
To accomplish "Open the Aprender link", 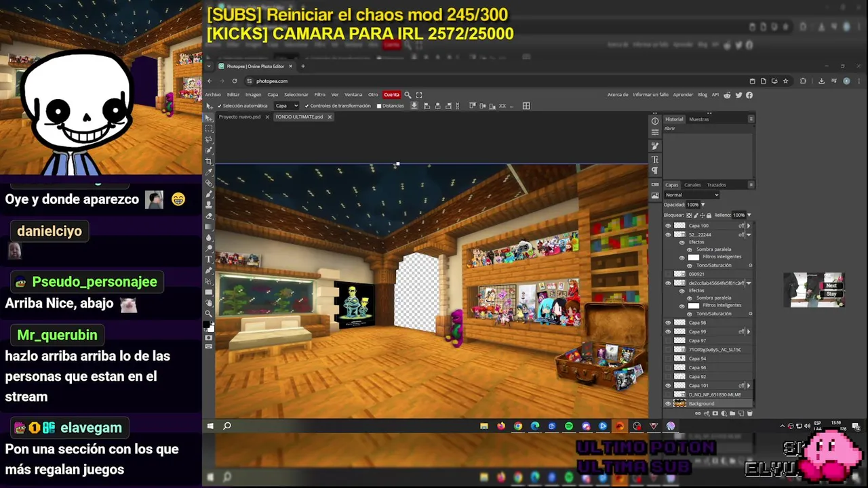I will 683,95.
